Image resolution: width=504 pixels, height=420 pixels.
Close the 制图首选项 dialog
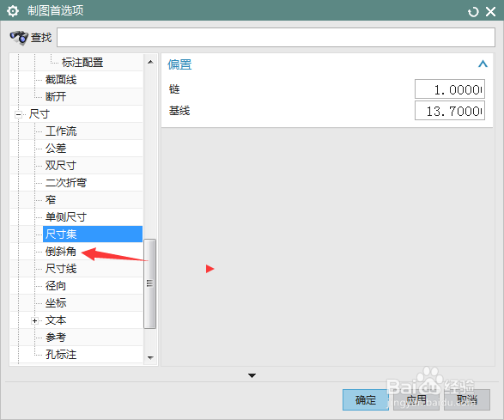point(490,11)
